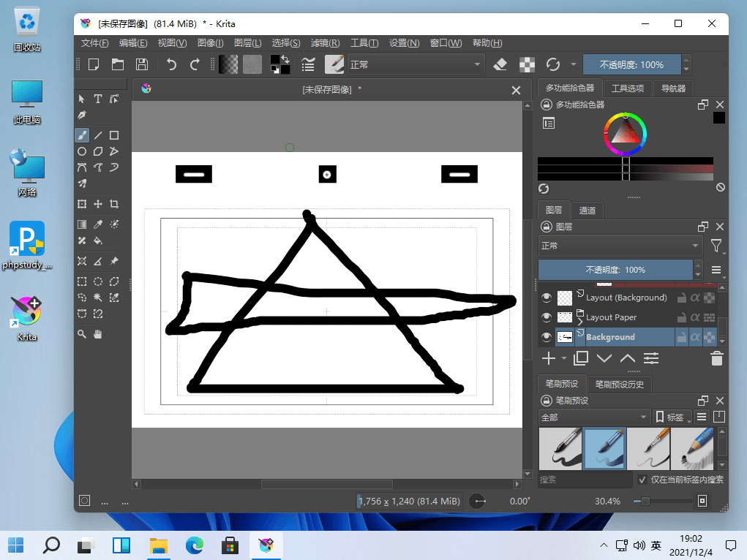Open layer properties button
This screenshot has height=560, width=747.
(x=650, y=358)
